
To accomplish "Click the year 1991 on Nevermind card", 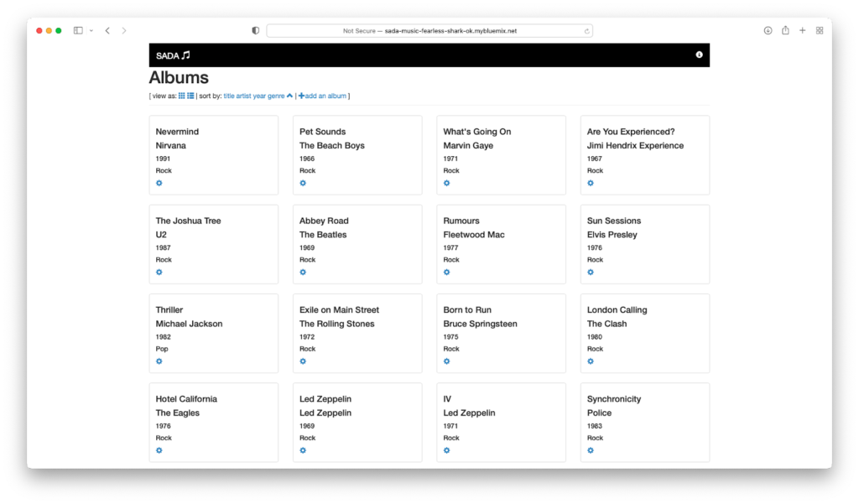I will click(163, 158).
